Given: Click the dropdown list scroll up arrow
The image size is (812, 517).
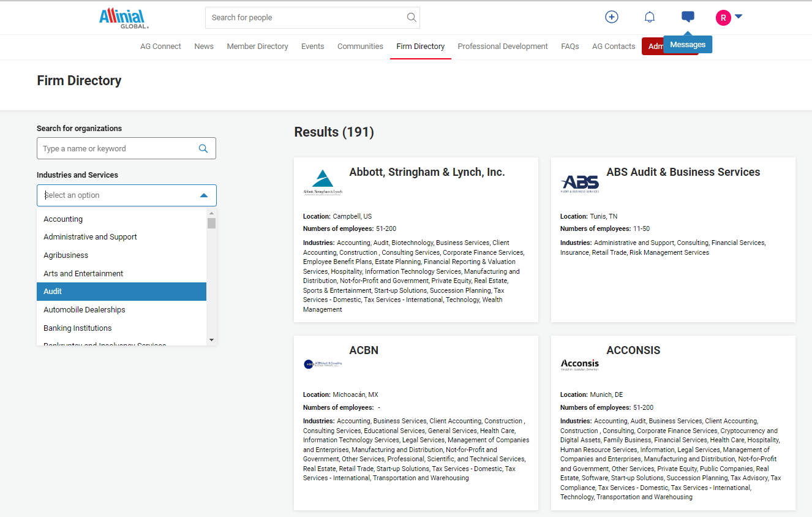Looking at the screenshot, I should click(x=211, y=213).
